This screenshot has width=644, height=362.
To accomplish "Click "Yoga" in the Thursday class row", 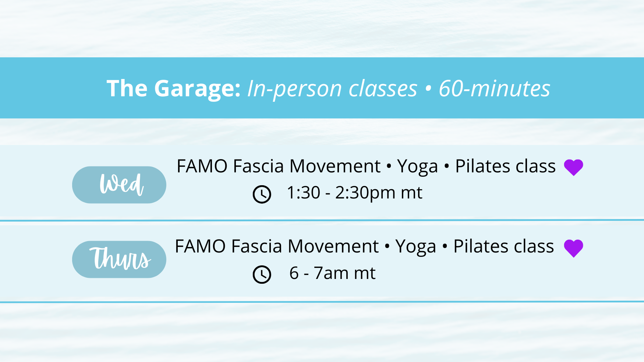I will tap(415, 247).
